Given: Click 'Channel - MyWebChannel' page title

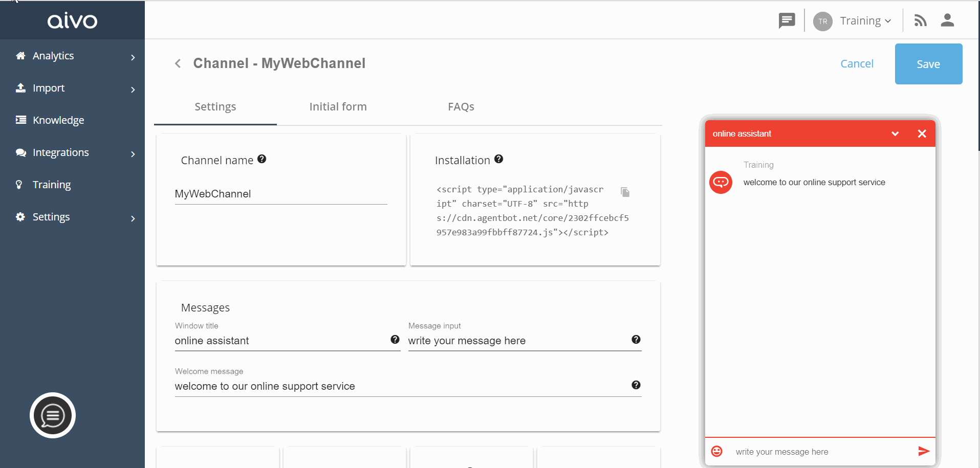Looking at the screenshot, I should pos(279,63).
